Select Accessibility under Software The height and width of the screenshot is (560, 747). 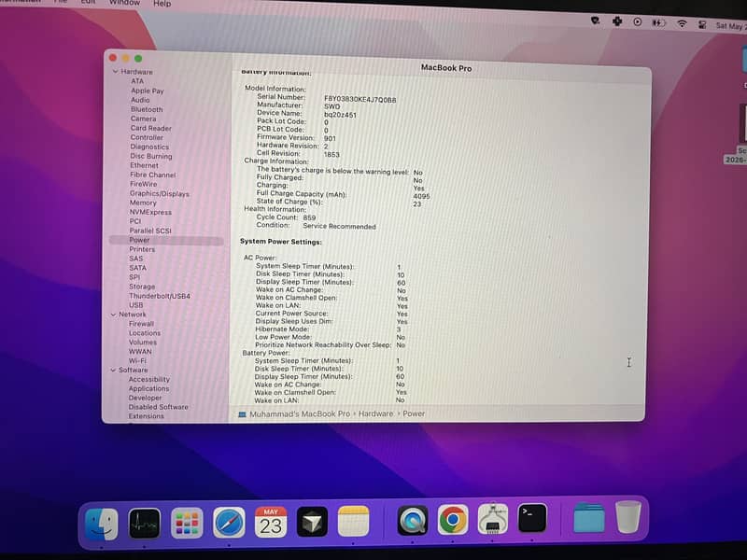(x=149, y=380)
